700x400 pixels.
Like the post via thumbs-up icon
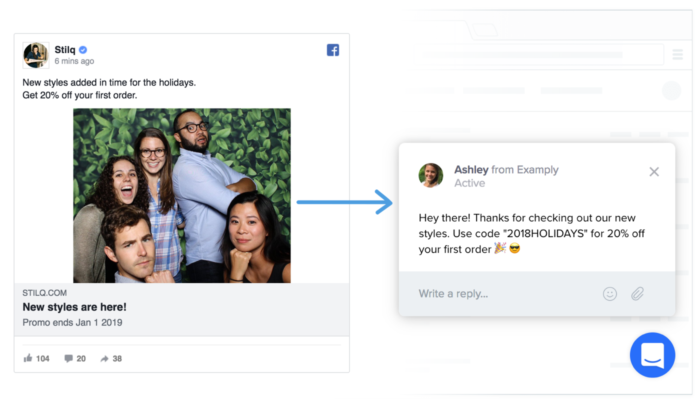pyautogui.click(x=28, y=358)
